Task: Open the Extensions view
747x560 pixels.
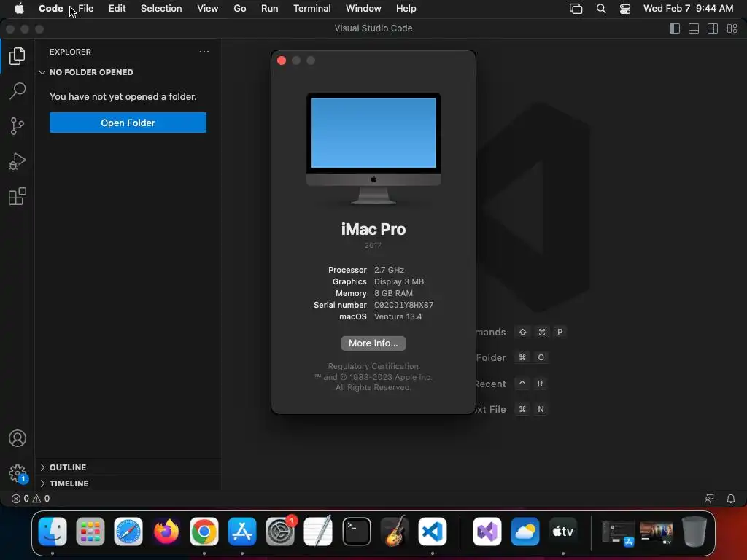Action: pos(18,196)
